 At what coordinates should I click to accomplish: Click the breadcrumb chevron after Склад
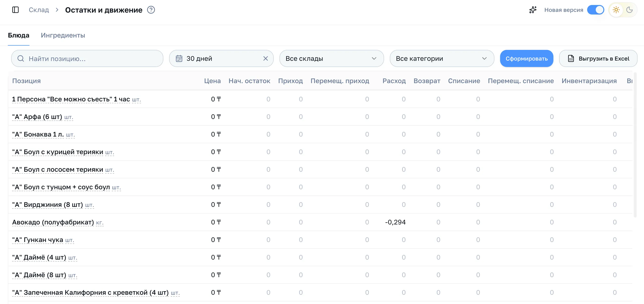(57, 10)
